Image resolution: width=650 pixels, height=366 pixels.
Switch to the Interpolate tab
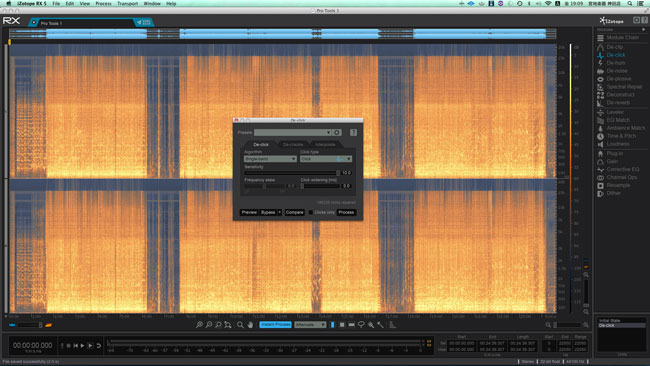(325, 145)
